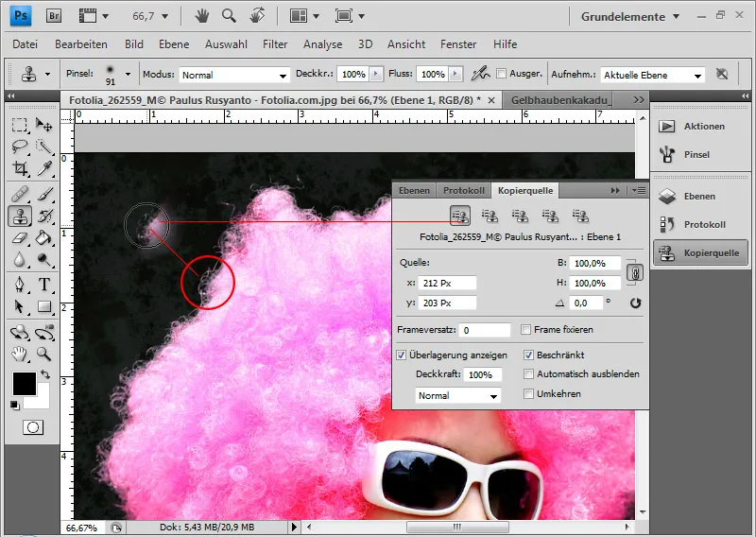Enable Automatisch ausblenden

[528, 374]
